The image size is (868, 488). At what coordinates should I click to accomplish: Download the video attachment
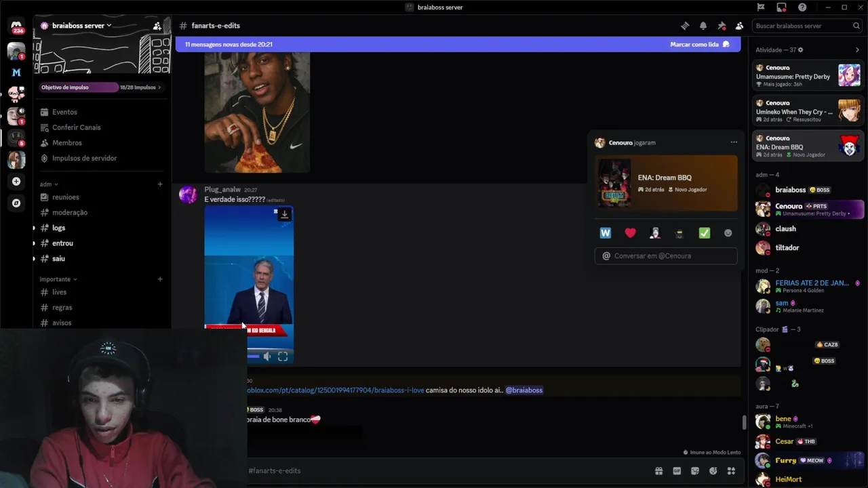tap(285, 214)
